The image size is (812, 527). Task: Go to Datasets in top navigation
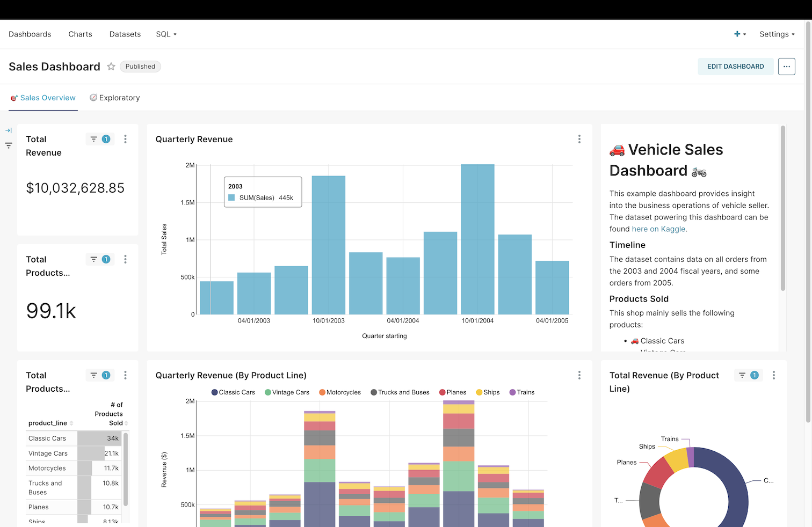tap(125, 34)
